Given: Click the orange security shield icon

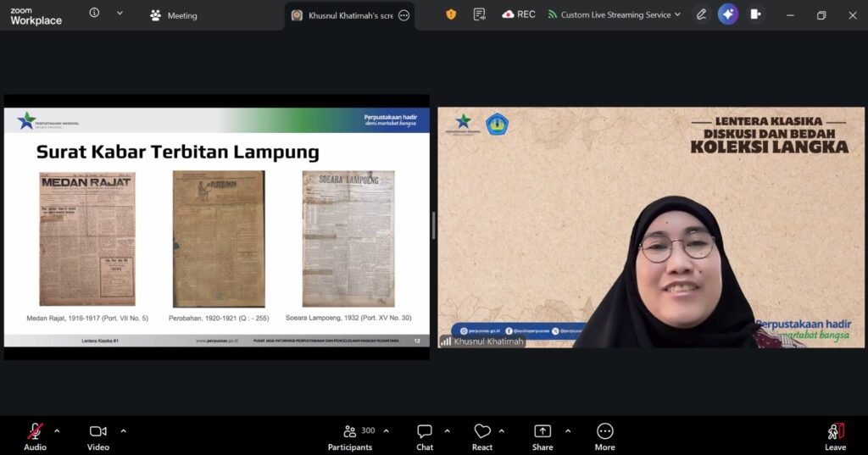Looking at the screenshot, I should [x=451, y=14].
